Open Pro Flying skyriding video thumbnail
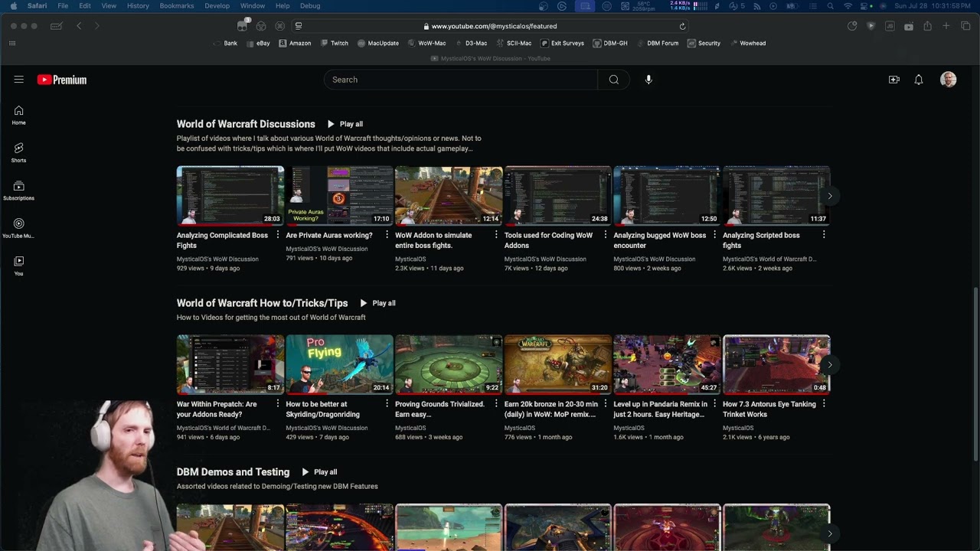 (x=339, y=364)
